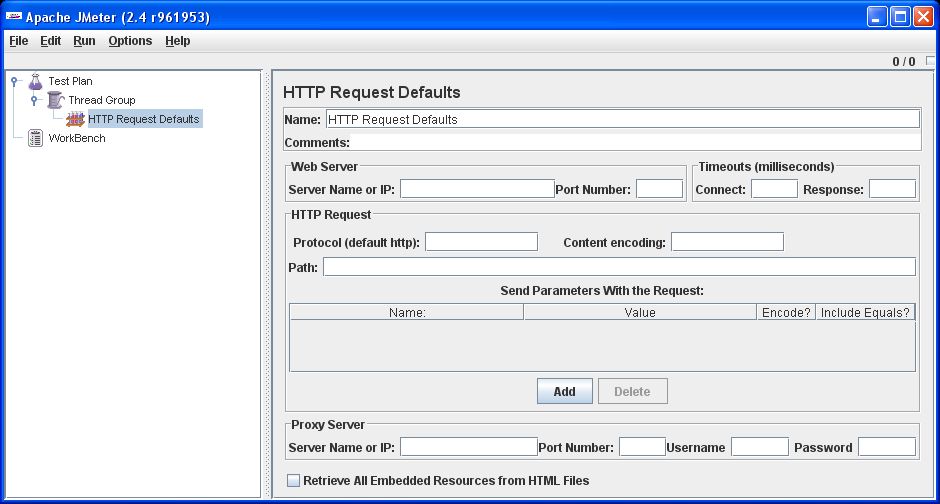940x504 pixels.
Task: Click the HTTP Request Defaults tree icon
Action: click(75, 119)
